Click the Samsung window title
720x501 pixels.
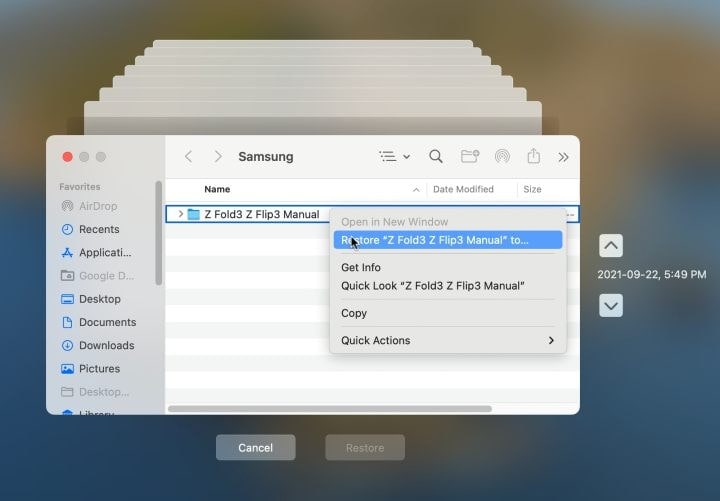(266, 157)
